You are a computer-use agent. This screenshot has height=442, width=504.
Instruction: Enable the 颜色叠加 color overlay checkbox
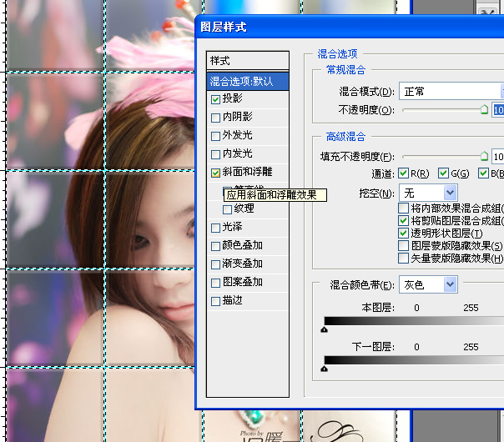215,246
